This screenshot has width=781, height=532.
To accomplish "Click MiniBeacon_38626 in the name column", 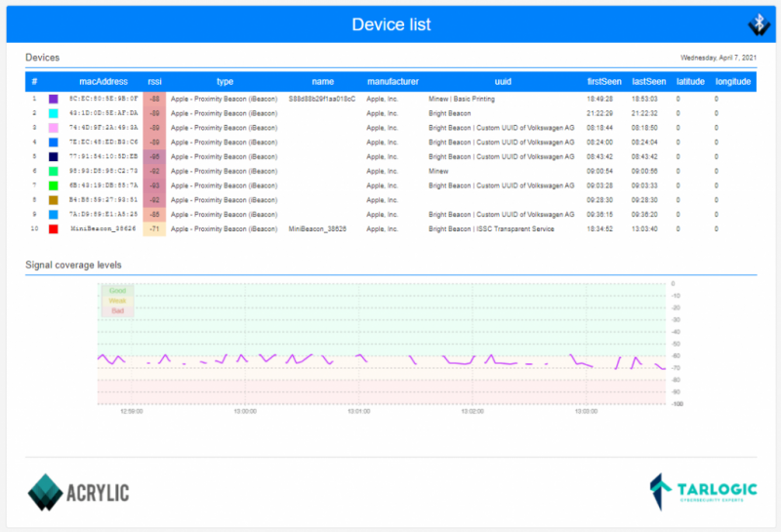I will (317, 229).
